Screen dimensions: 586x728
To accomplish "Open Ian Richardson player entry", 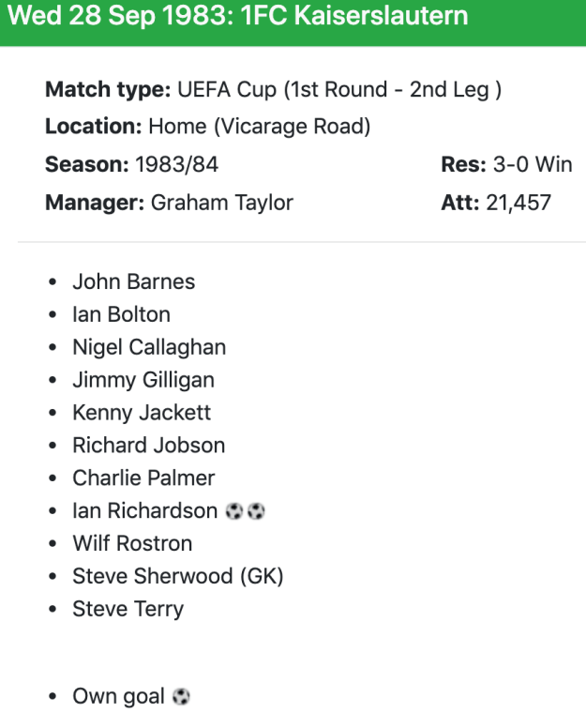I will 144,510.
